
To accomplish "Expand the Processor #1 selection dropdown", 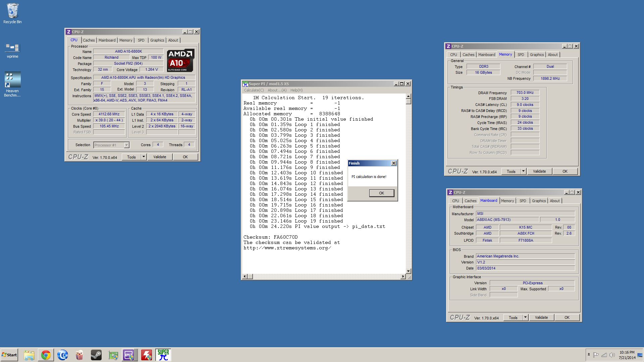I will pos(126,145).
